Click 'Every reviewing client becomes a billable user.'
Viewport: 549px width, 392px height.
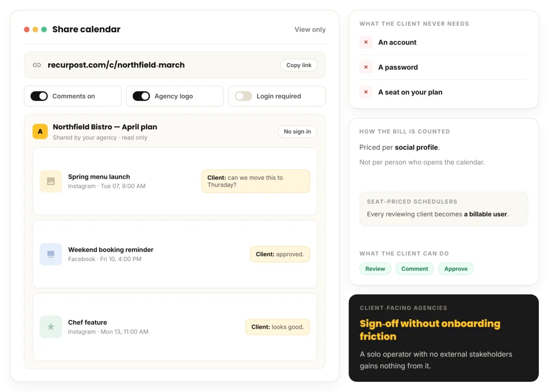[x=437, y=215]
